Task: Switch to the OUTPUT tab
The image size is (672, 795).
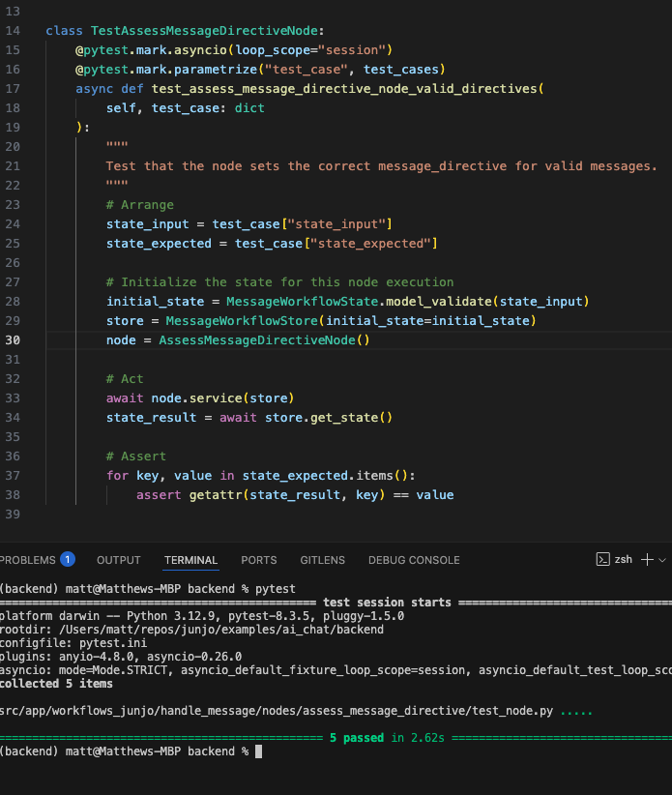Action: [119, 560]
